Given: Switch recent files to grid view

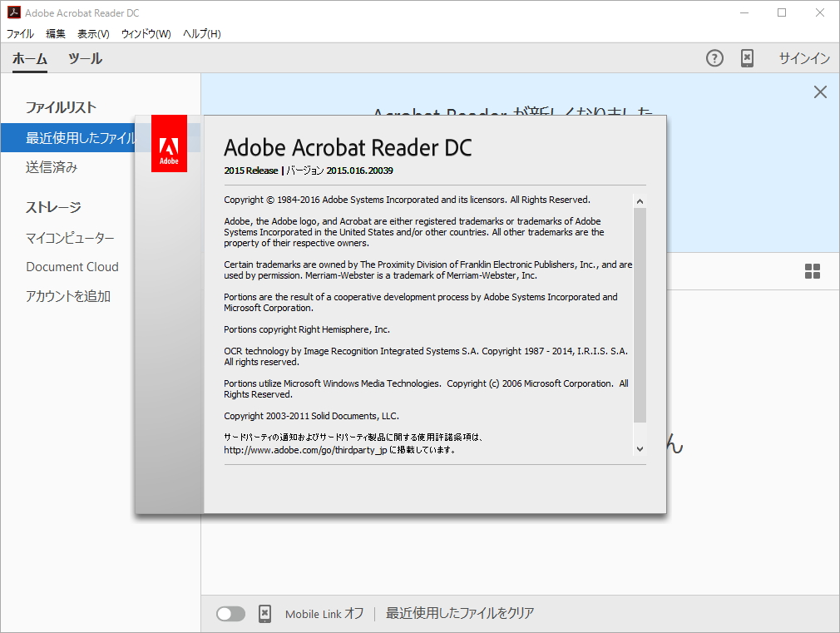Looking at the screenshot, I should click(811, 271).
